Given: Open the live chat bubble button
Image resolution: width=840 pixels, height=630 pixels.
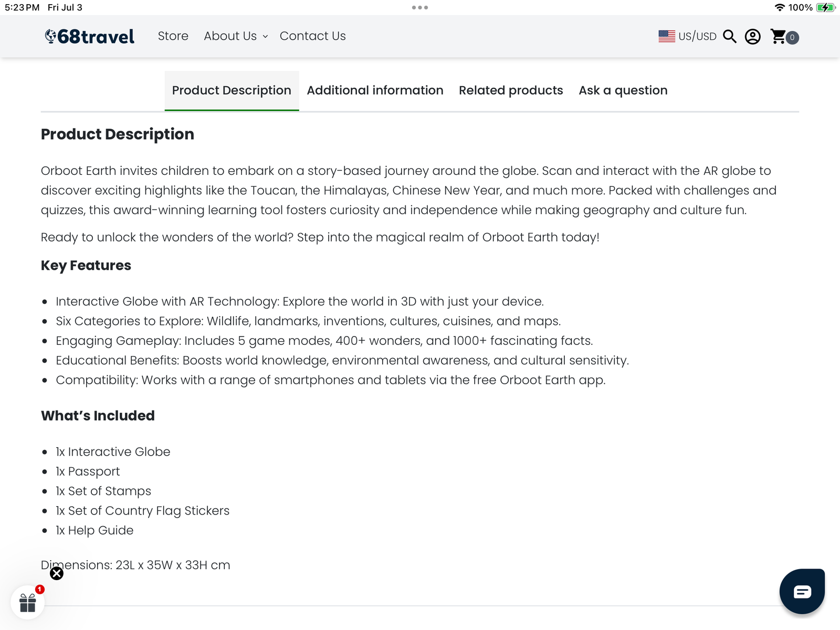Looking at the screenshot, I should [802, 591].
